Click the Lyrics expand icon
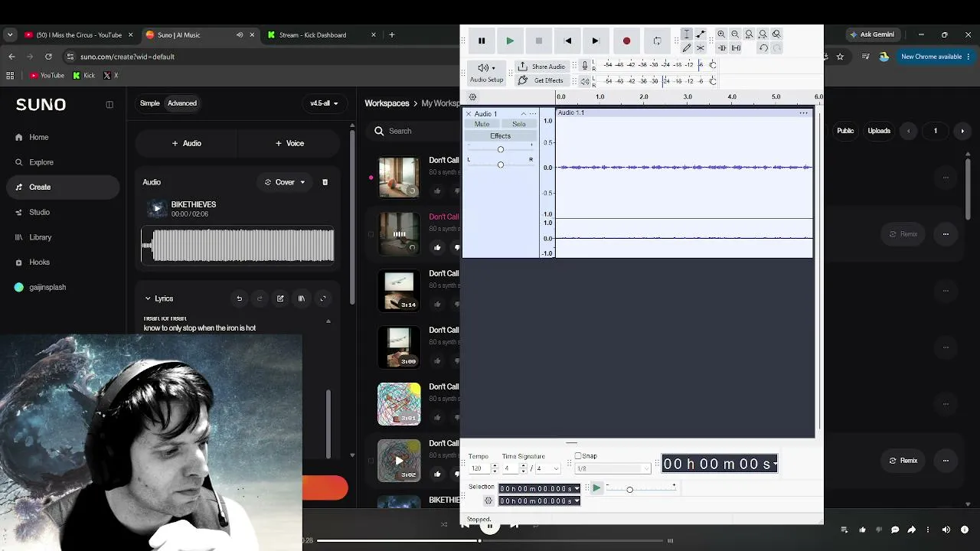 (x=322, y=298)
